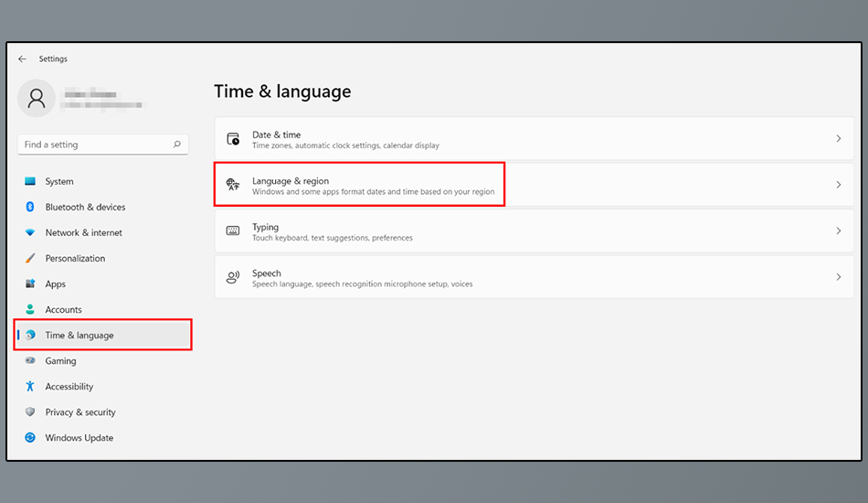Viewport: 868px width, 503px height.
Task: Click the Network wifi icon
Action: click(x=30, y=232)
